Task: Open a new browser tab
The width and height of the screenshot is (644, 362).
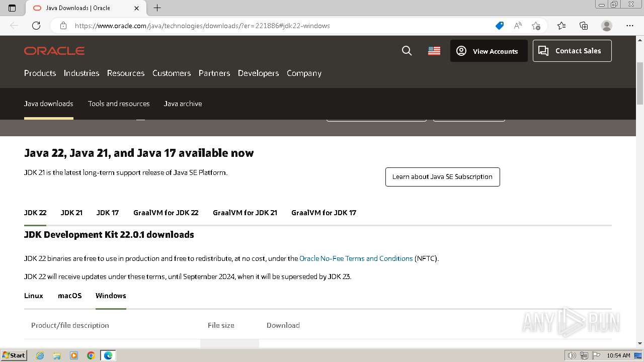Action: (x=157, y=8)
